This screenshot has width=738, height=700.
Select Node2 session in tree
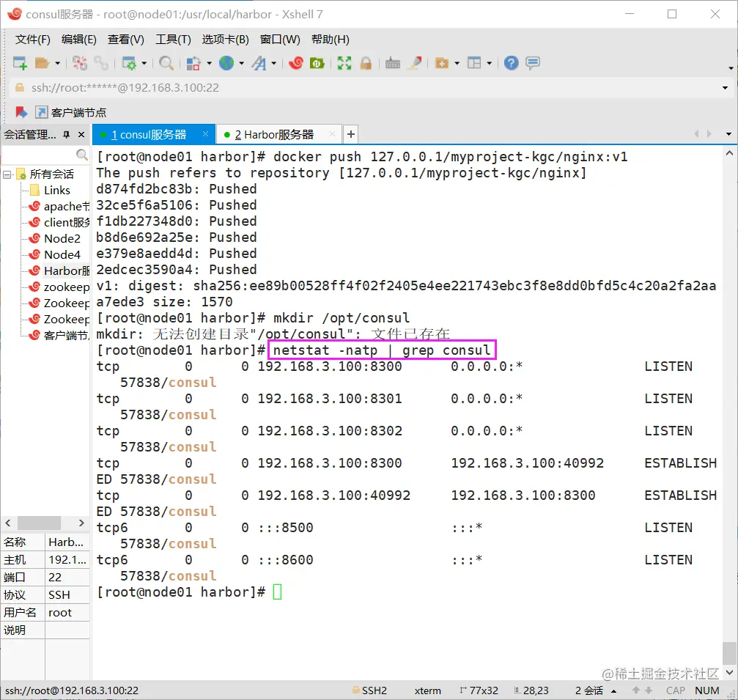click(62, 239)
